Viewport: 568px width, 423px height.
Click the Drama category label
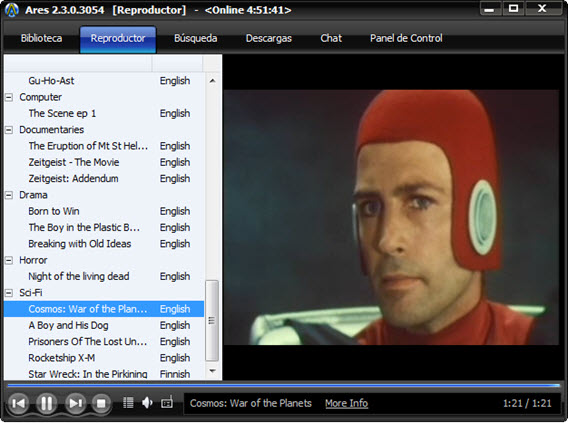33,195
